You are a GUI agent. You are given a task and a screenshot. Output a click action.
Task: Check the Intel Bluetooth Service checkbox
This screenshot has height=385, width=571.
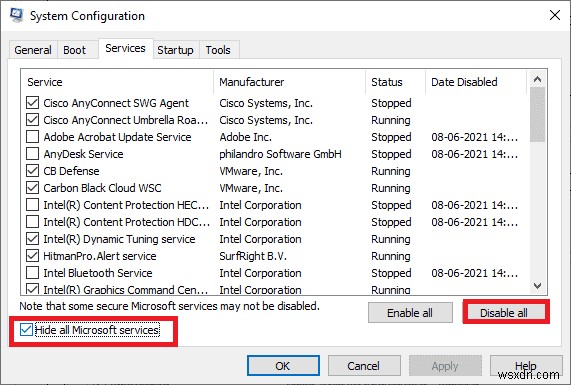click(x=32, y=273)
